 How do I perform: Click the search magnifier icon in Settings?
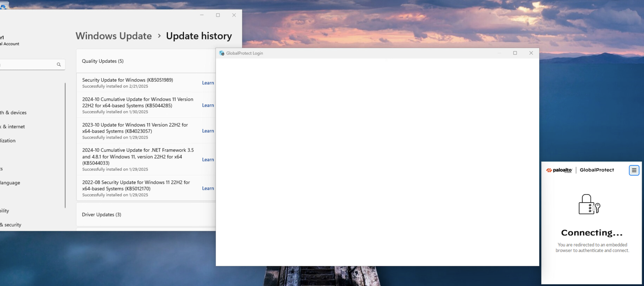click(x=59, y=64)
